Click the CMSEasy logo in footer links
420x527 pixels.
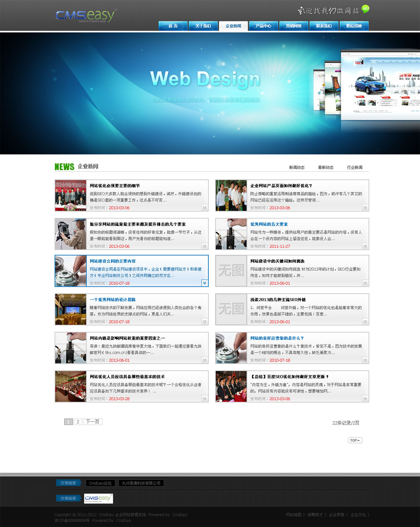pyautogui.click(x=98, y=498)
